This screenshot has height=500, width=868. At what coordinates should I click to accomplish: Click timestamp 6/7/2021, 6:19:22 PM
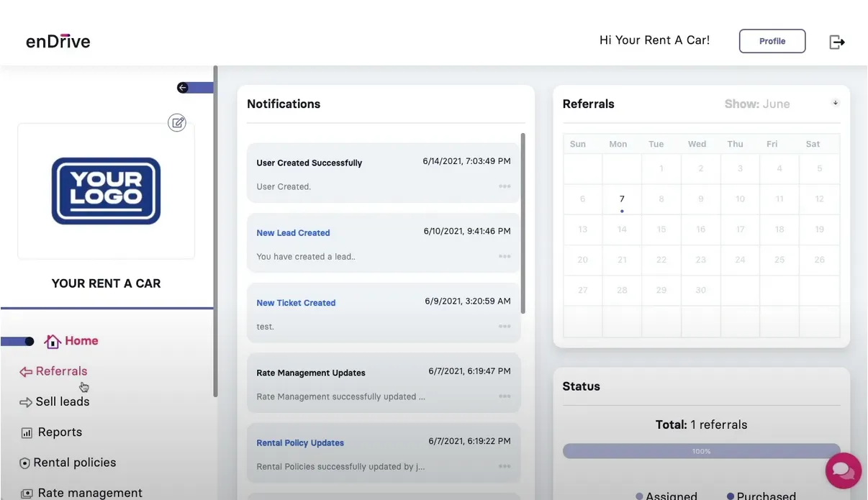(470, 441)
